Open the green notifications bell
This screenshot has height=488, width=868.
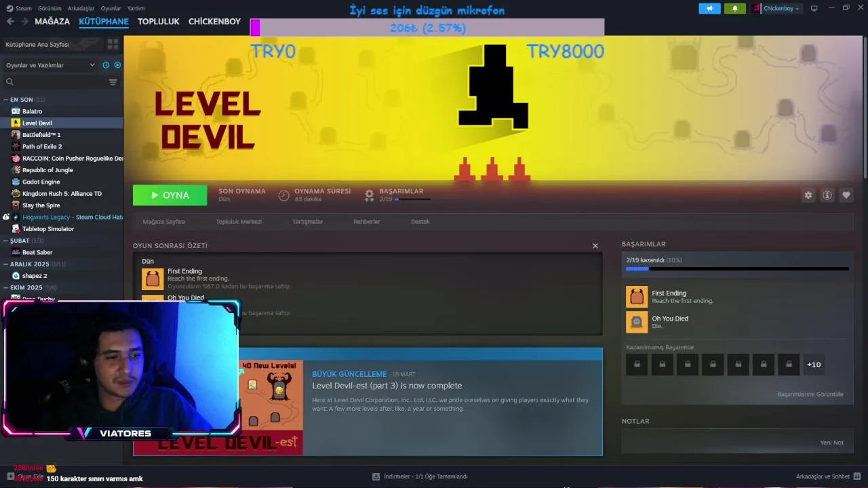[x=735, y=8]
